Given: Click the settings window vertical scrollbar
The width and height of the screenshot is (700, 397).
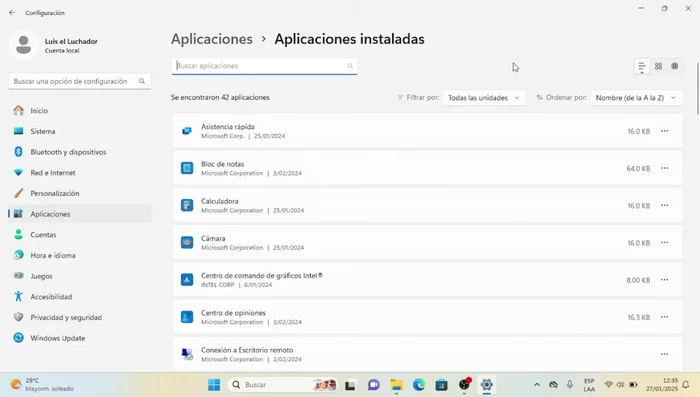Looking at the screenshot, I should pyautogui.click(x=697, y=88).
